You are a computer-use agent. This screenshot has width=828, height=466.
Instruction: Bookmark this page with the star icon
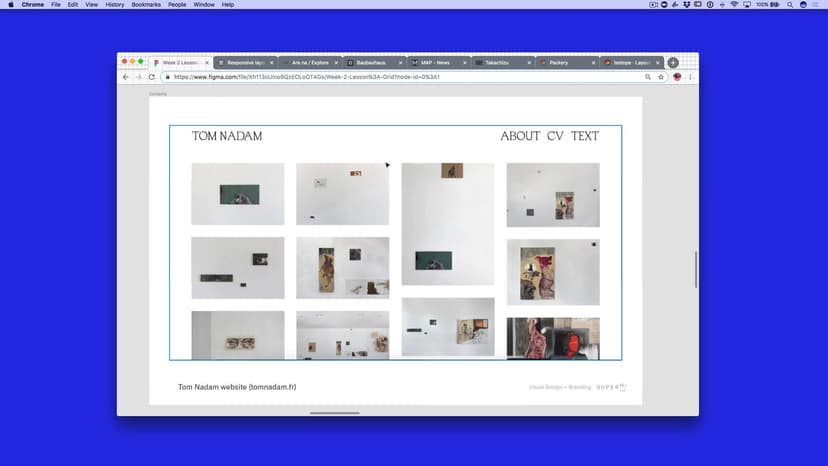[x=661, y=77]
